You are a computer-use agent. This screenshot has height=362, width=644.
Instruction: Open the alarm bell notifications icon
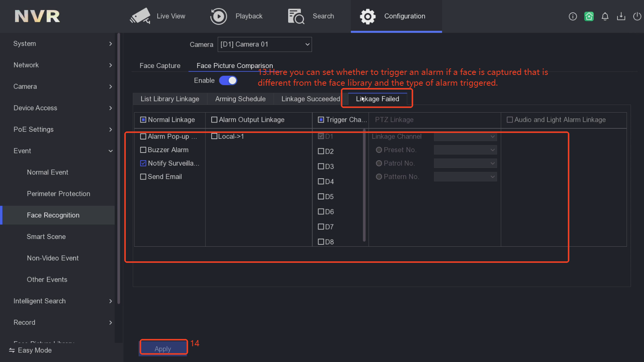tap(605, 17)
